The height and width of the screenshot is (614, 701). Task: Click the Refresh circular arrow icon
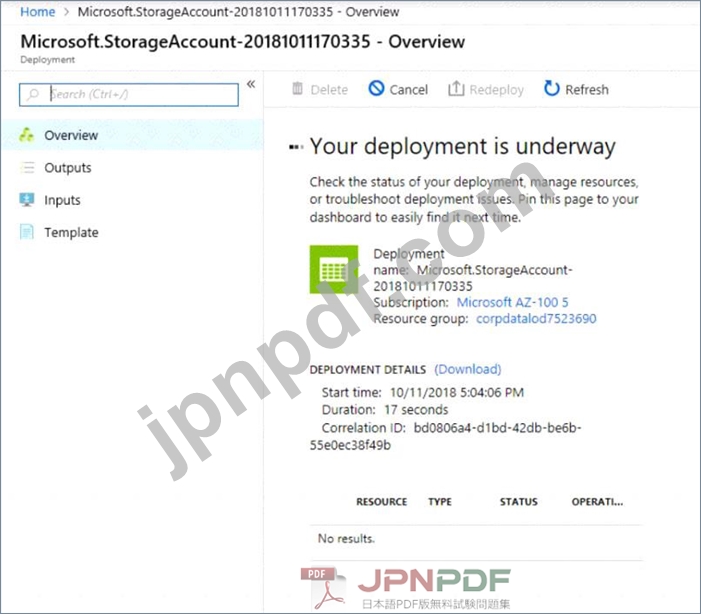click(x=552, y=88)
